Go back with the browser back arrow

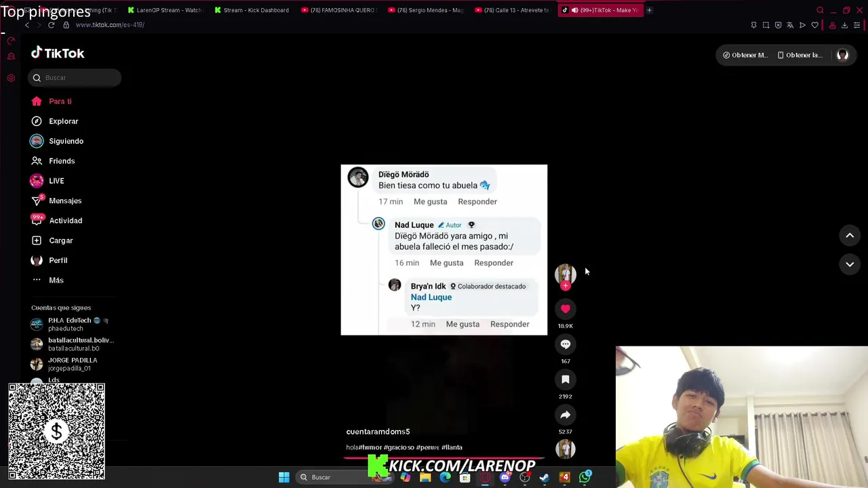(27, 25)
